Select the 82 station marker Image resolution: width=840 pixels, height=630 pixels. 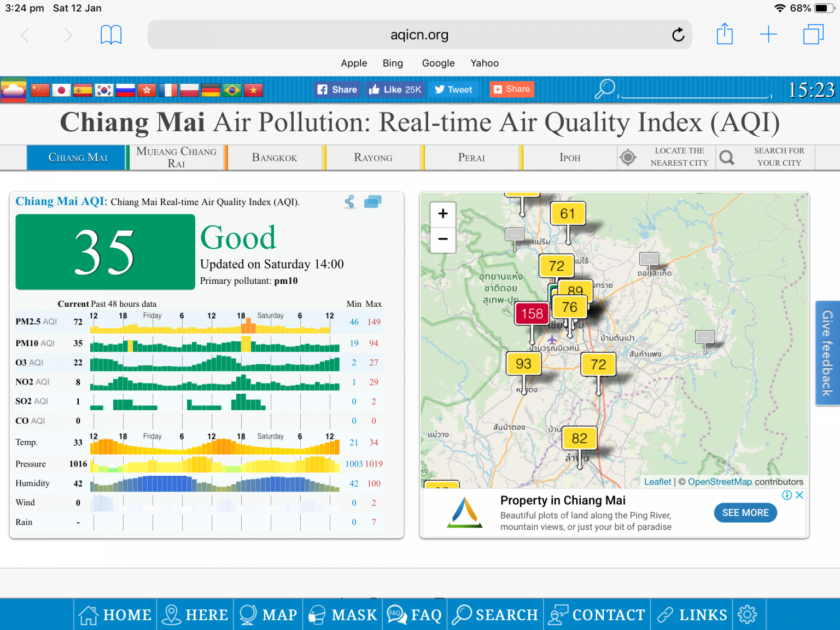(579, 438)
